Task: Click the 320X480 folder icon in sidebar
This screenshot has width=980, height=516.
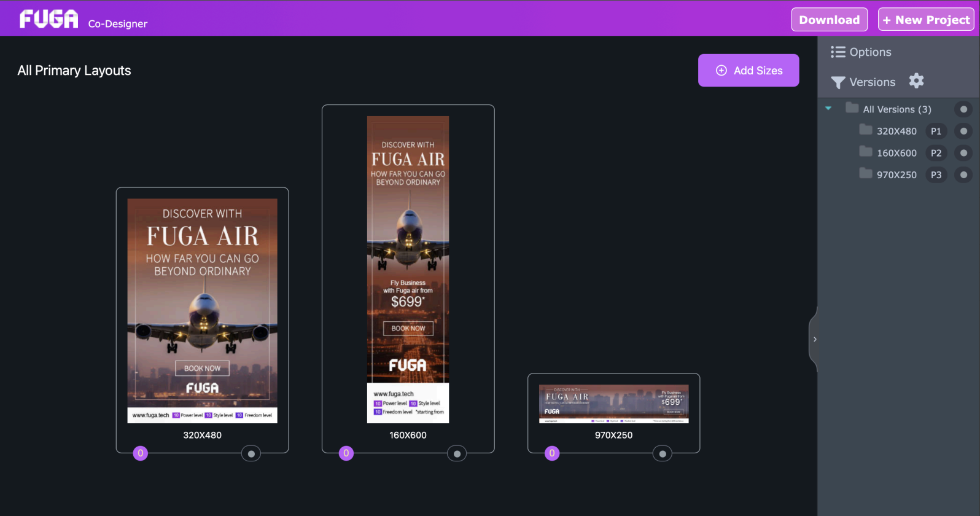Action: pyautogui.click(x=866, y=130)
